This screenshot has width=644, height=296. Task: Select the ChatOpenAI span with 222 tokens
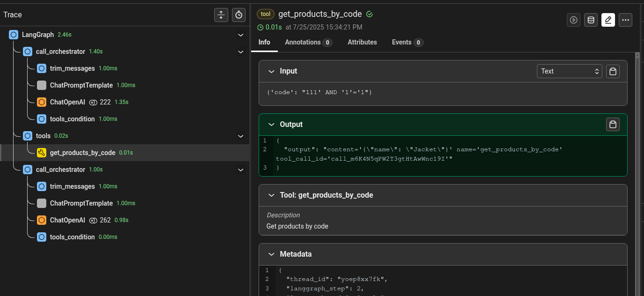coord(67,102)
